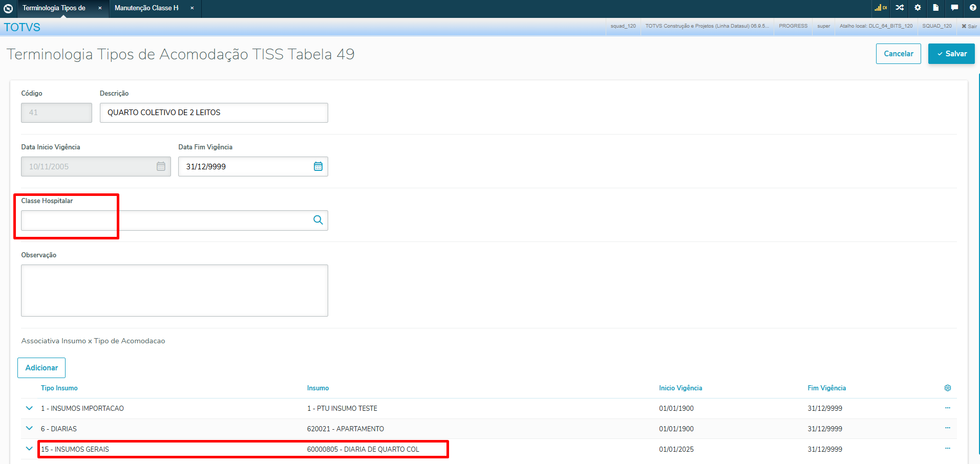Click the Data Inicio Vigência date field

pos(96,166)
